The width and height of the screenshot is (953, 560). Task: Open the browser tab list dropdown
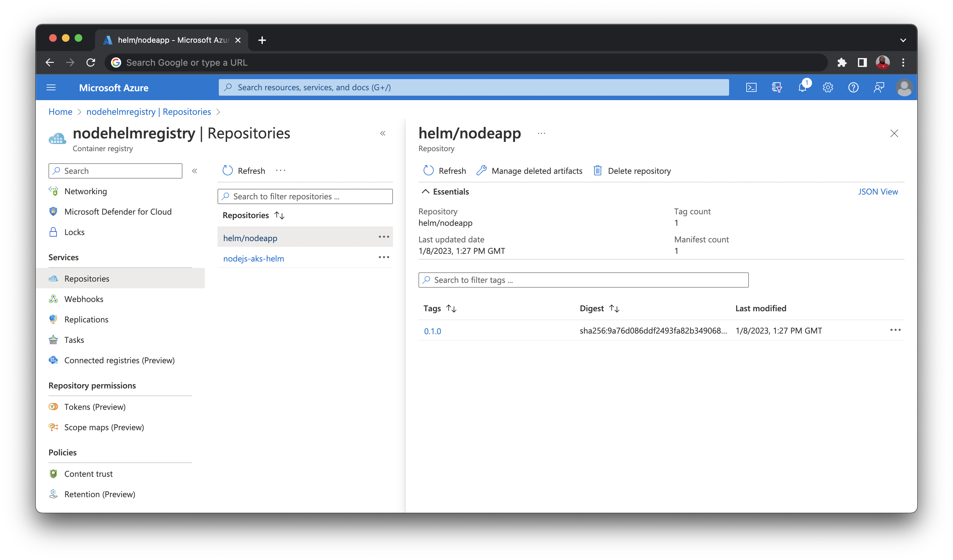904,40
